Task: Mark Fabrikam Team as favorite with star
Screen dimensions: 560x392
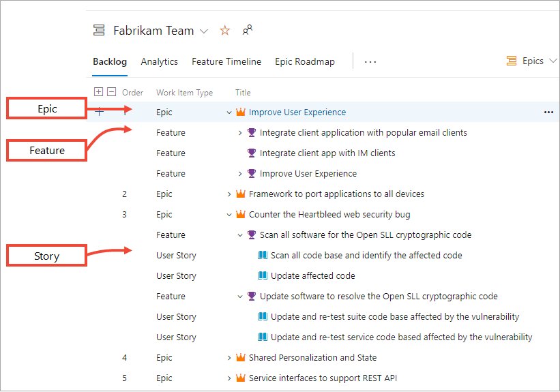Action: (x=224, y=31)
